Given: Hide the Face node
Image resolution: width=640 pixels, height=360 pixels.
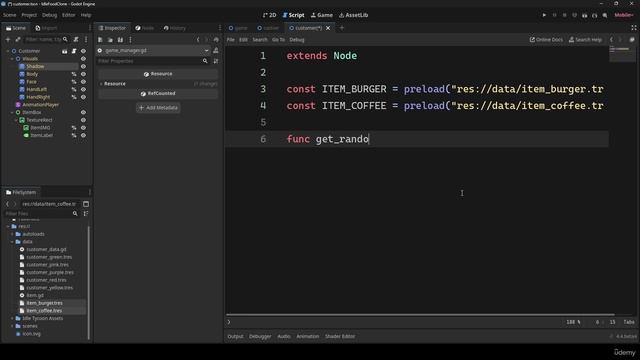Looking at the screenshot, I should tap(83, 82).
